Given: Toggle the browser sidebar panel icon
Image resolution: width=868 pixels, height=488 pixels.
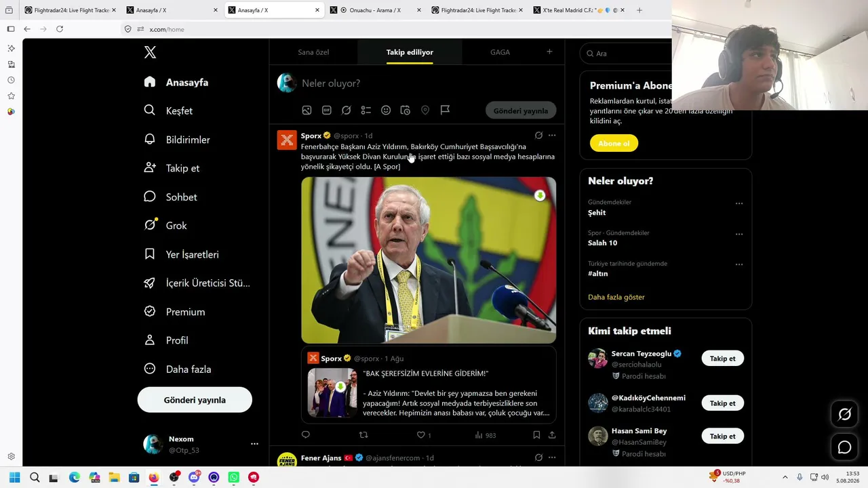Looking at the screenshot, I should (x=11, y=29).
